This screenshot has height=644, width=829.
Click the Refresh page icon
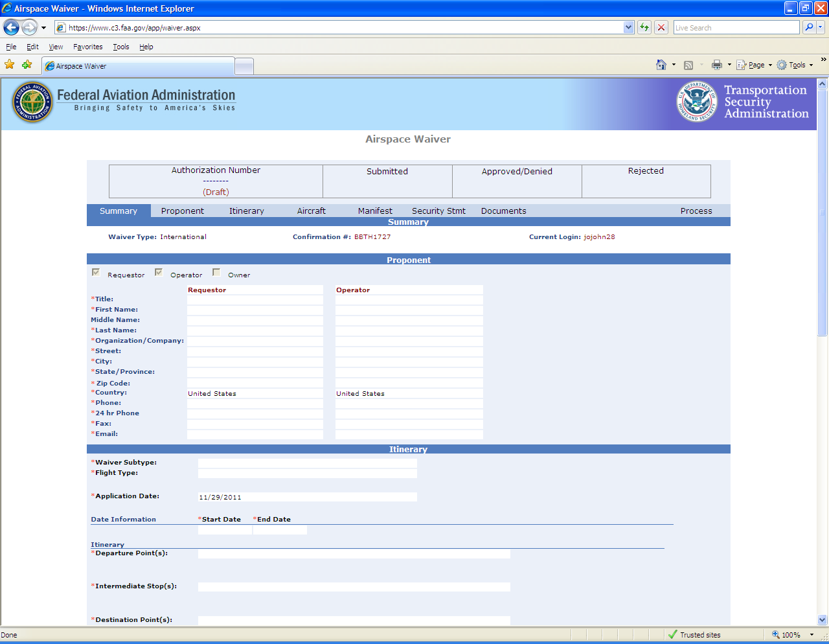pyautogui.click(x=644, y=27)
